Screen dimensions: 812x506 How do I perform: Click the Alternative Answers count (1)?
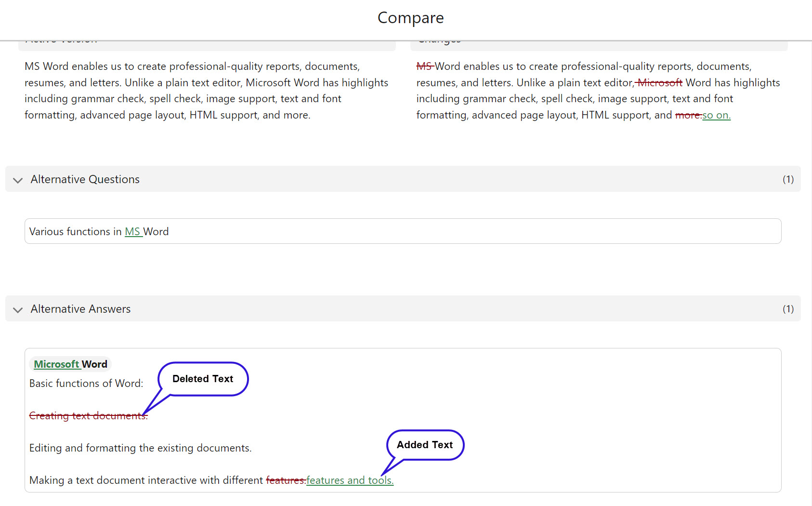click(x=788, y=309)
